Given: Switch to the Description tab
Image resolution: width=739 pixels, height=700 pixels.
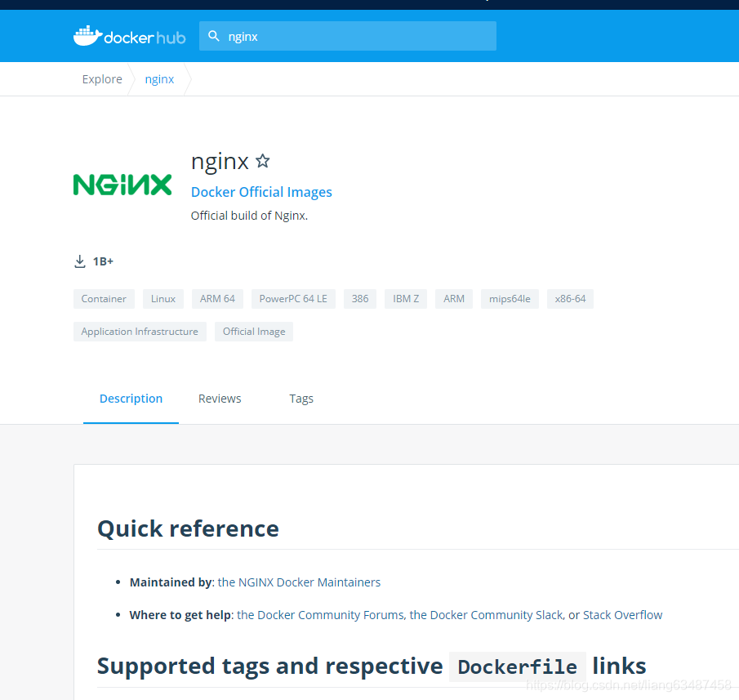Looking at the screenshot, I should tap(131, 399).
